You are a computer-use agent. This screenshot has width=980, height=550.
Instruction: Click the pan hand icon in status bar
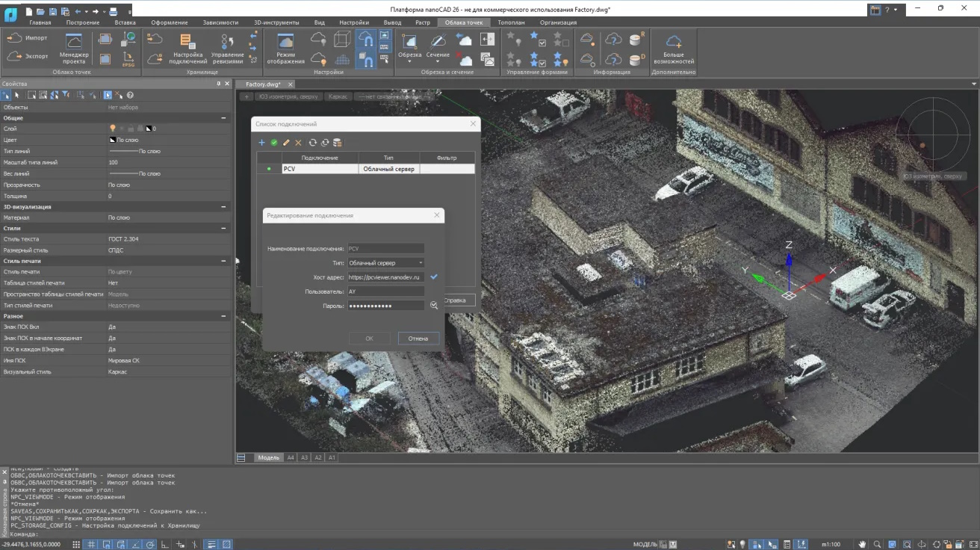click(862, 544)
